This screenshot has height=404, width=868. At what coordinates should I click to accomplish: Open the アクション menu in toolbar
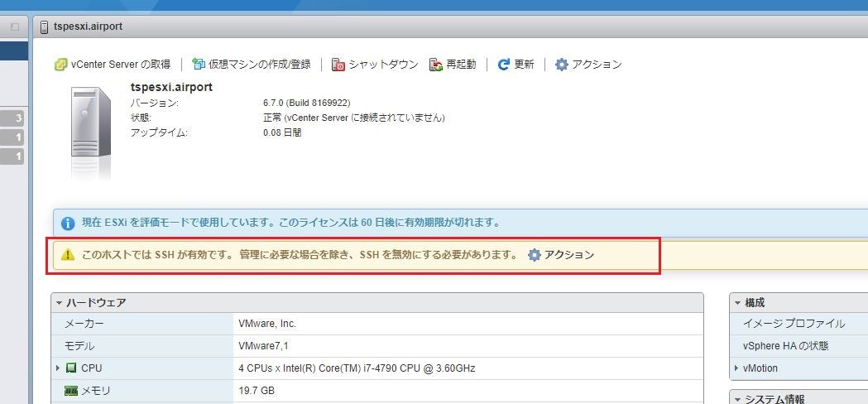coord(587,65)
